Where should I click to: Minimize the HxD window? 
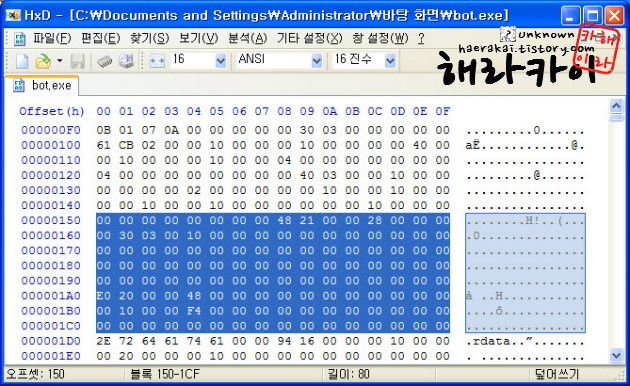pyautogui.click(x=570, y=16)
